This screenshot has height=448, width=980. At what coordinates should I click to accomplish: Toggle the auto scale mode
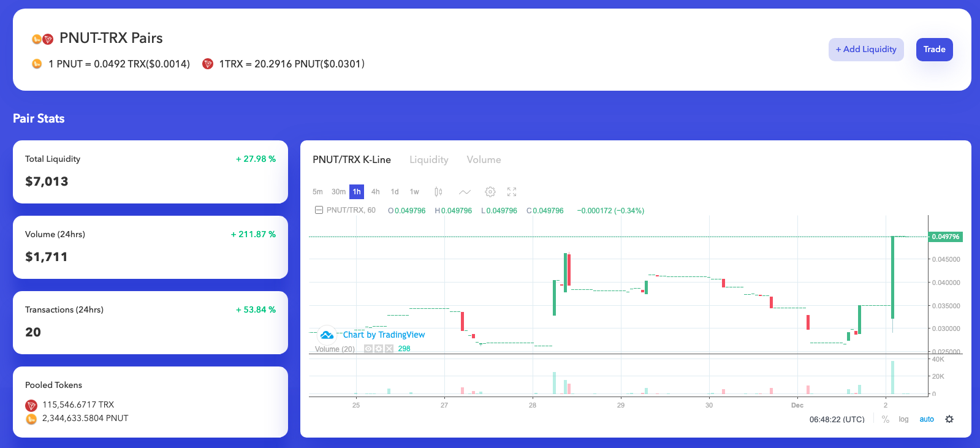coord(927,419)
